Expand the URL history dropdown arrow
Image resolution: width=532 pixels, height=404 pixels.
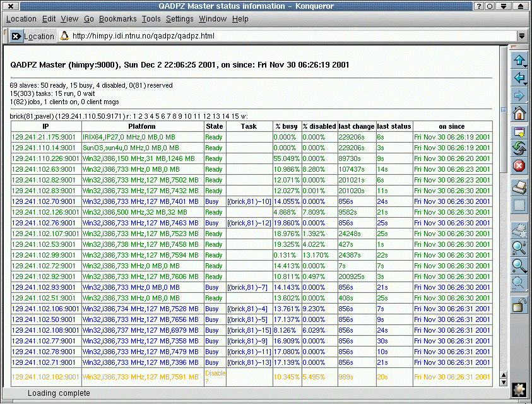coord(521,36)
